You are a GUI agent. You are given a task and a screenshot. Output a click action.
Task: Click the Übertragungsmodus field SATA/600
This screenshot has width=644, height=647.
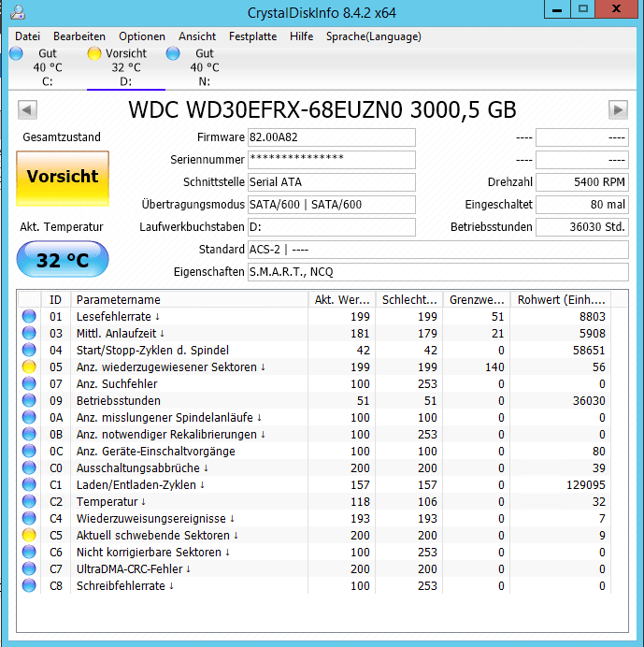tap(331, 205)
